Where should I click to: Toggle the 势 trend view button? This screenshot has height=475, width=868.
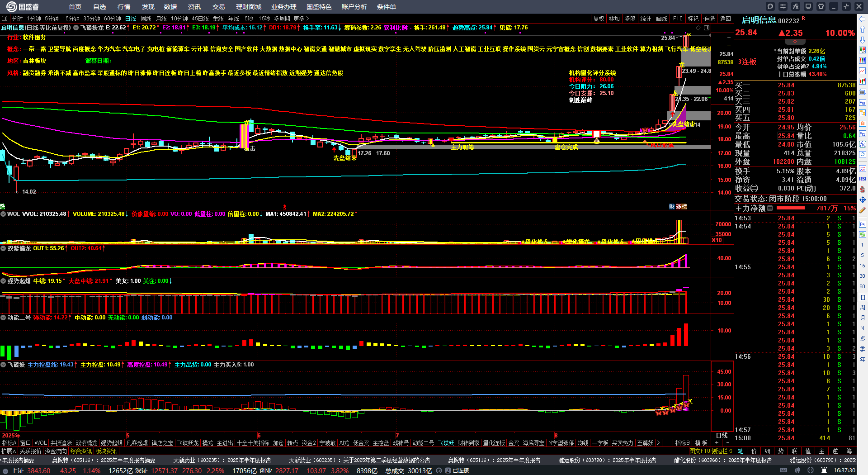point(781,451)
